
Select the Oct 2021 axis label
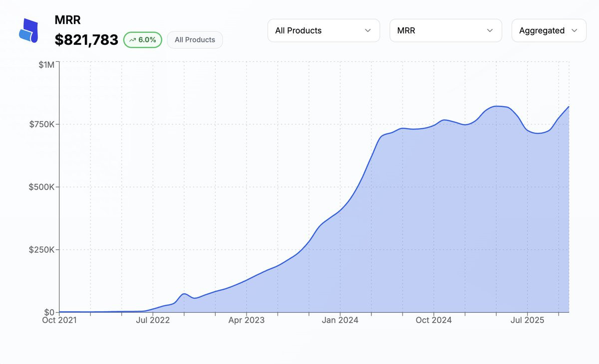coord(59,320)
